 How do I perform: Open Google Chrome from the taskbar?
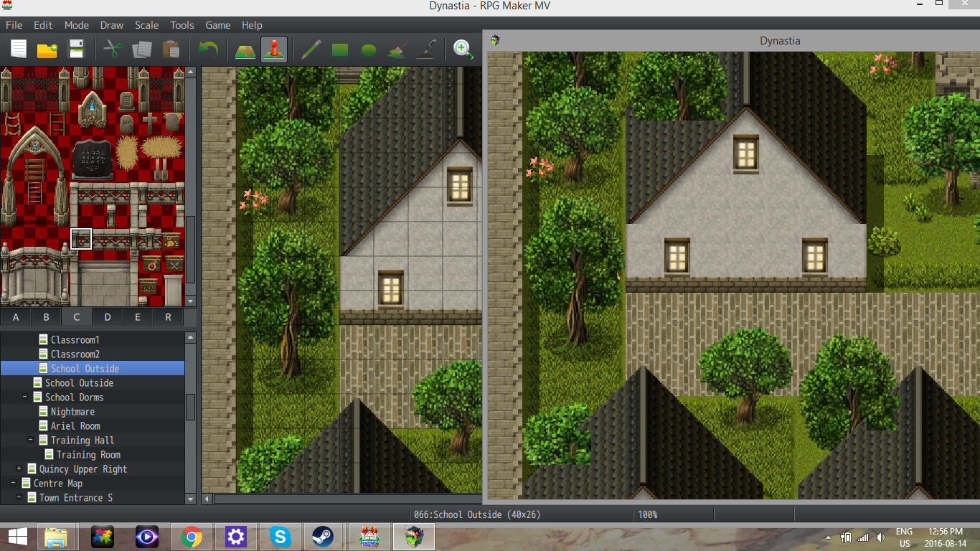190,537
